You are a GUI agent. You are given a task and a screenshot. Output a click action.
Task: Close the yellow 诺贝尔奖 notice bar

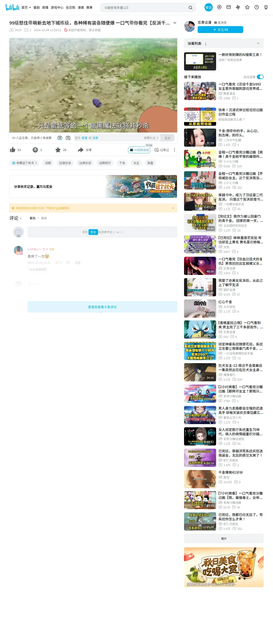[x=173, y=208]
